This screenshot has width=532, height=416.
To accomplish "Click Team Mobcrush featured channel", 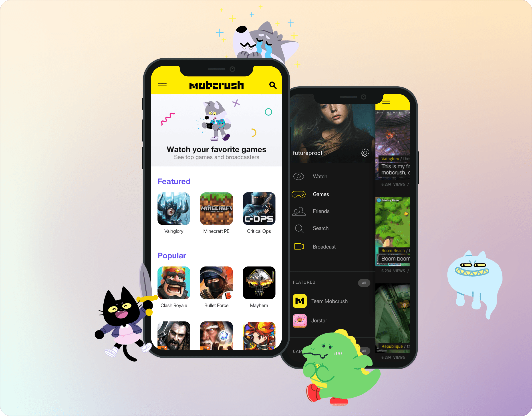I will (329, 301).
